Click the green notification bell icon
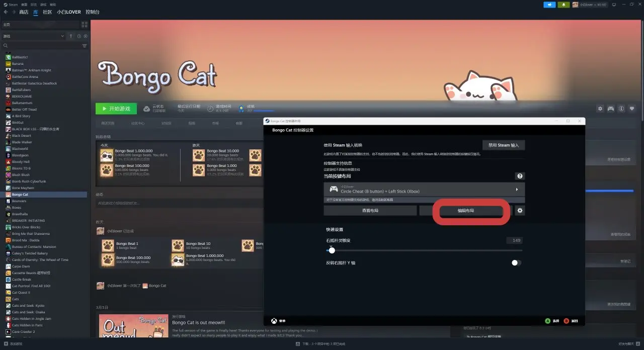 tap(564, 5)
